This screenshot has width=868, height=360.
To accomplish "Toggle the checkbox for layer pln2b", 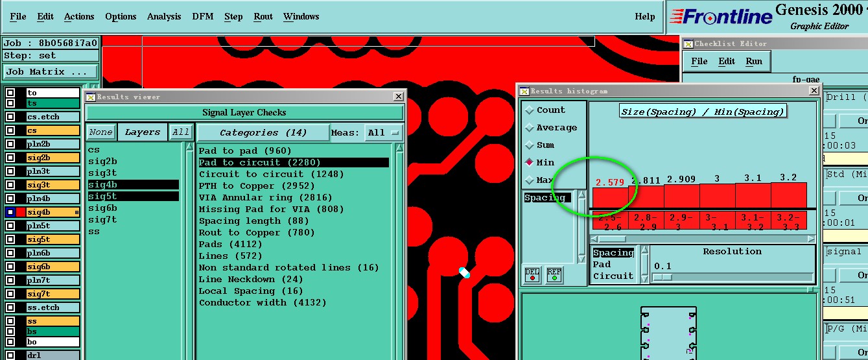I will [10, 144].
